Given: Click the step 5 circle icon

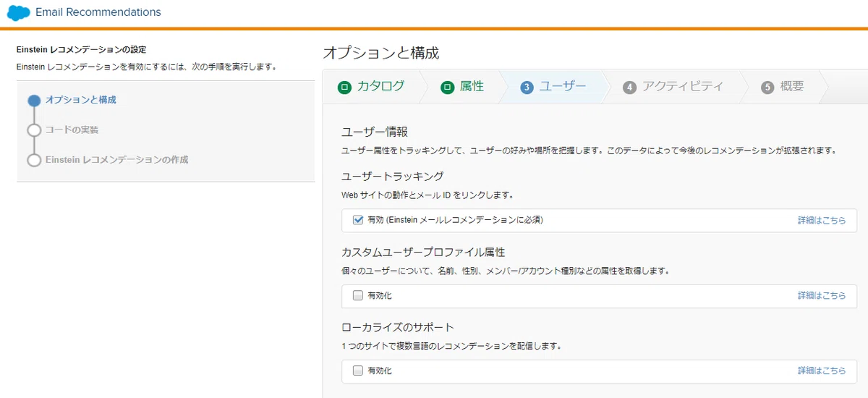Looking at the screenshot, I should (x=767, y=87).
